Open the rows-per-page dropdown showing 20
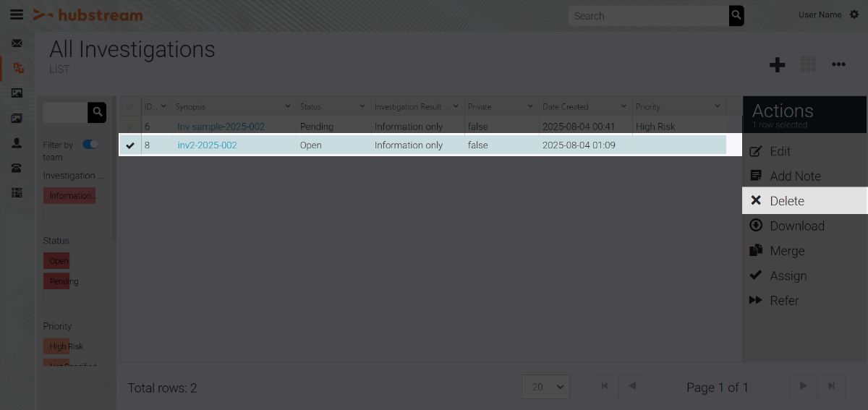Image resolution: width=868 pixels, height=410 pixels. tap(545, 387)
